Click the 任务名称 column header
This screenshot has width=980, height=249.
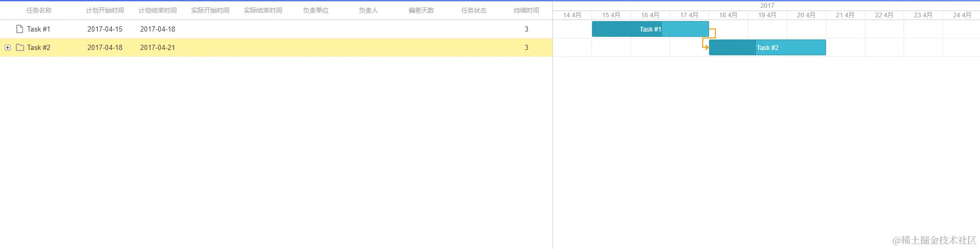(x=39, y=11)
